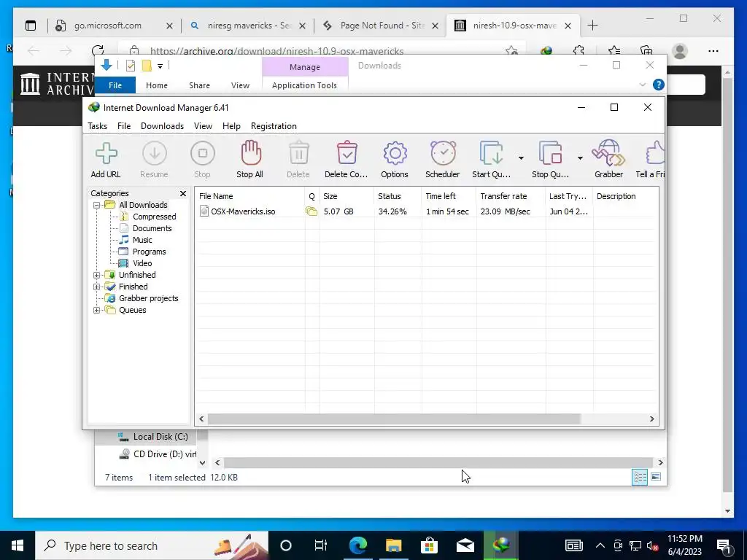Select the Compressed category
Screen dimensions: 747x560
click(154, 217)
